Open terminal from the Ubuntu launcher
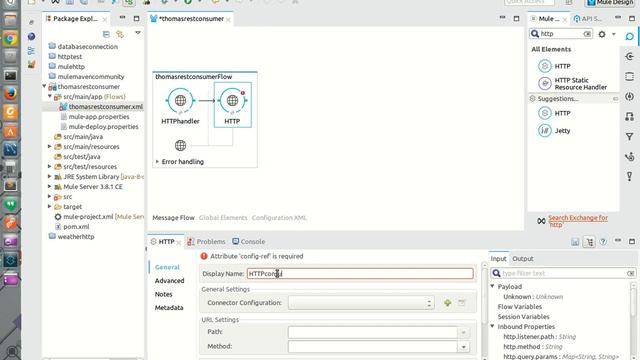 pyautogui.click(x=11, y=76)
